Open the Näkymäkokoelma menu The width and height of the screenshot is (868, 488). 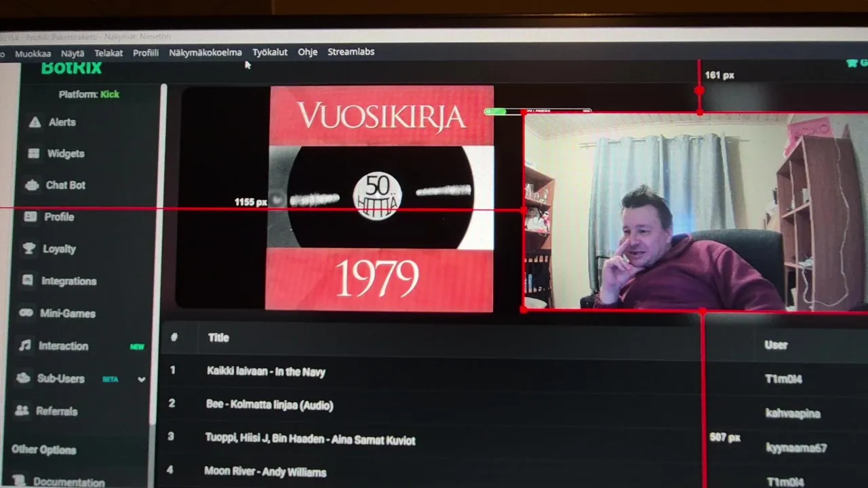point(205,52)
